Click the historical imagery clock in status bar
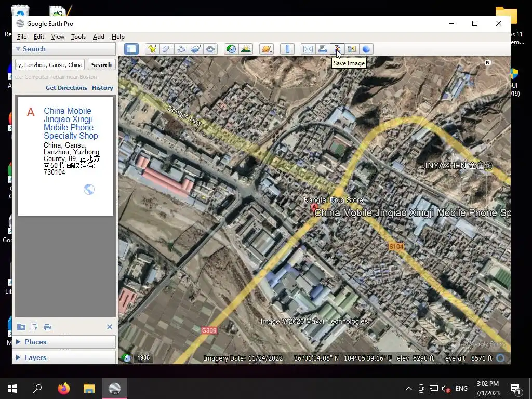 point(126,357)
